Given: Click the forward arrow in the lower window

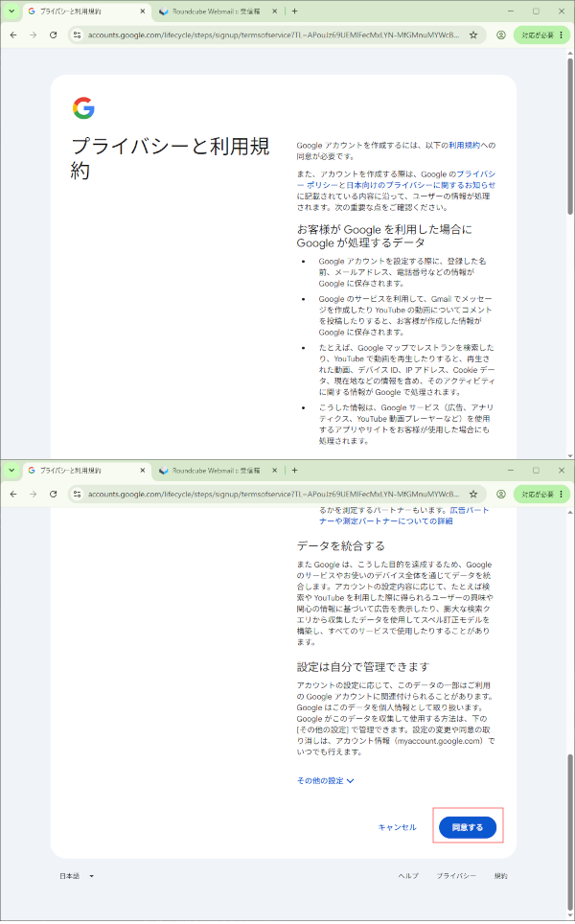Looking at the screenshot, I should (x=33, y=495).
